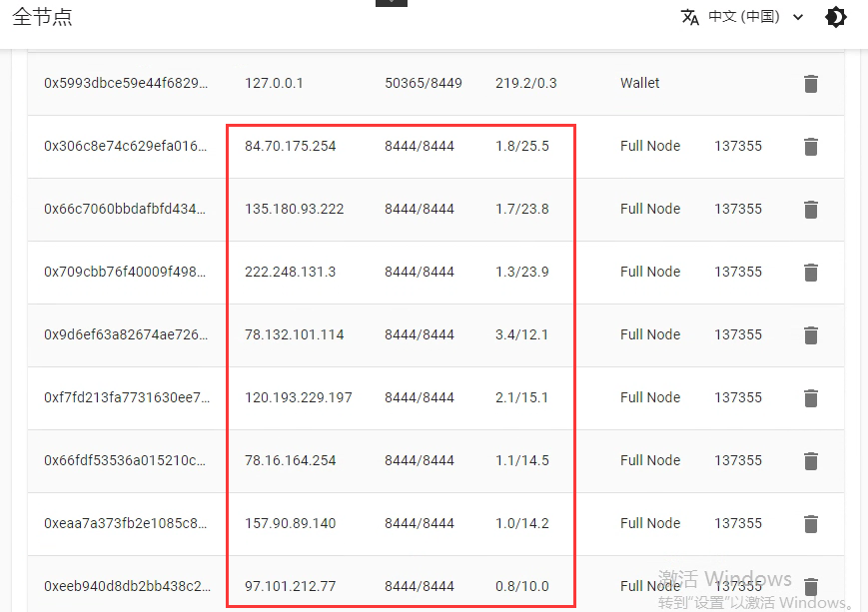Image resolution: width=868 pixels, height=612 pixels.
Task: Click the Full Node label for 0x66c7060b
Action: click(x=650, y=210)
